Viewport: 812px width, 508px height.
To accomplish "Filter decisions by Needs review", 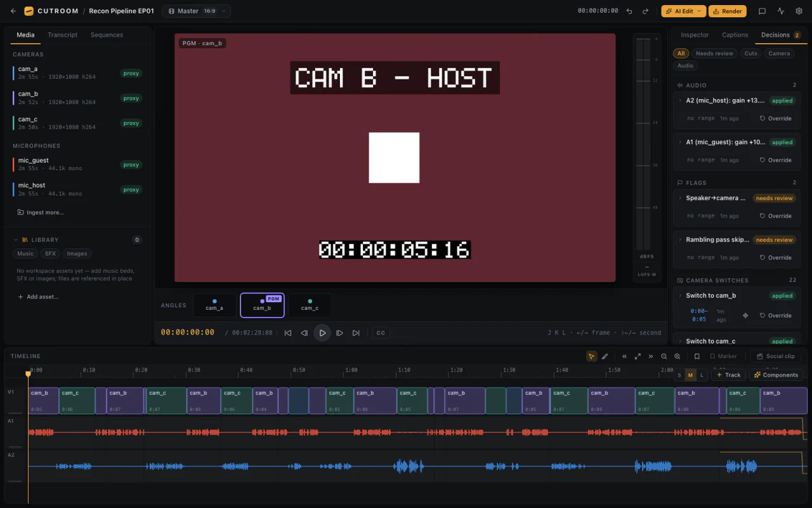I will pyautogui.click(x=714, y=53).
